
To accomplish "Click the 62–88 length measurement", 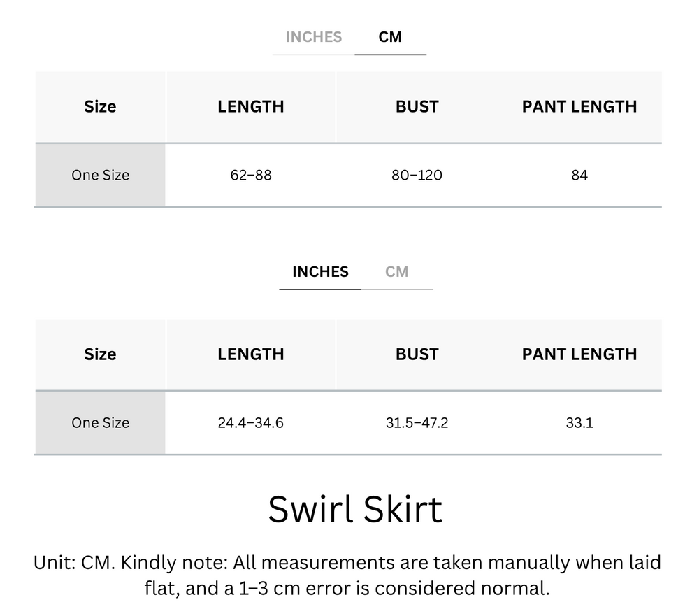I will pyautogui.click(x=250, y=175).
